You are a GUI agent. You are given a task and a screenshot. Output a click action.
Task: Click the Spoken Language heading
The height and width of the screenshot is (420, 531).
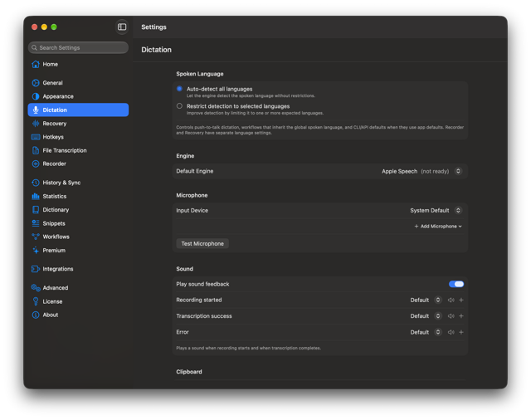(x=200, y=74)
